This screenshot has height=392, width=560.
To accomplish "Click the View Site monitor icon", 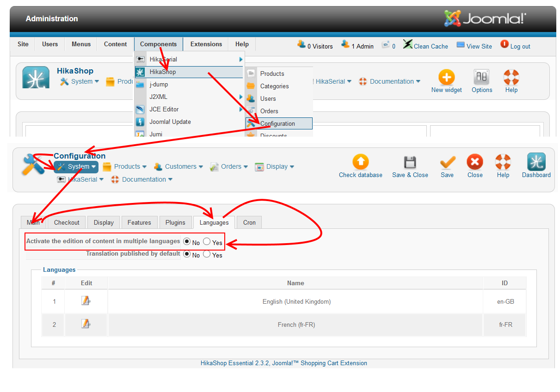I will click(460, 45).
